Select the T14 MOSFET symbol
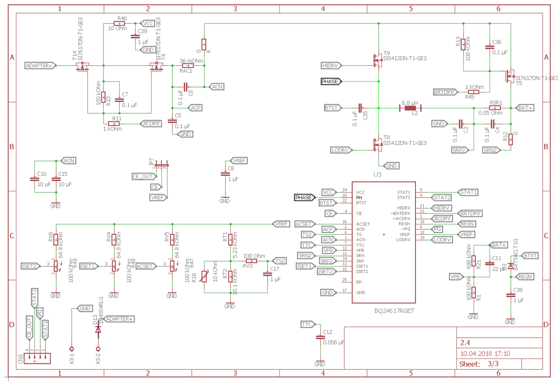Image resolution: width=558 pixels, height=392 pixels. (82, 67)
